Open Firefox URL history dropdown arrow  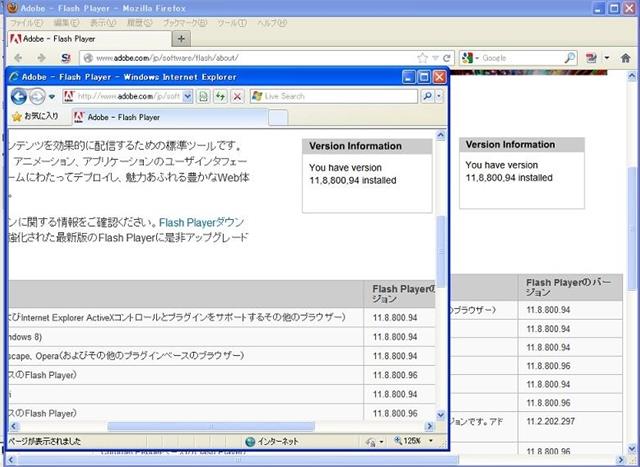pos(436,58)
